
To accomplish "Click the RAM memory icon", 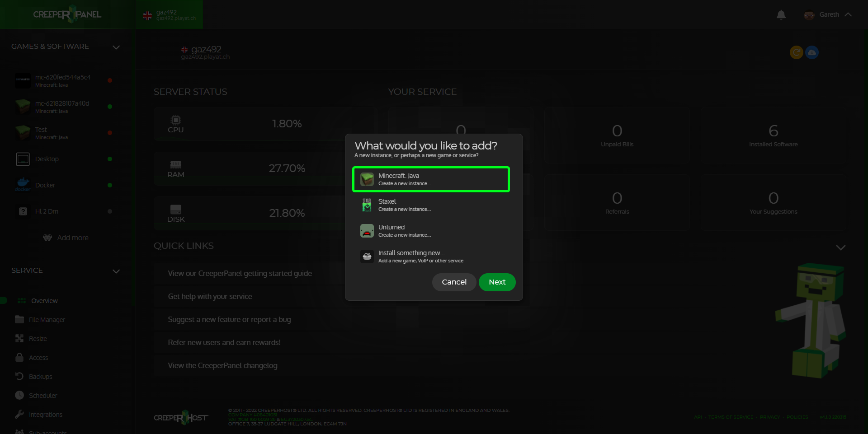I will pyautogui.click(x=176, y=165).
